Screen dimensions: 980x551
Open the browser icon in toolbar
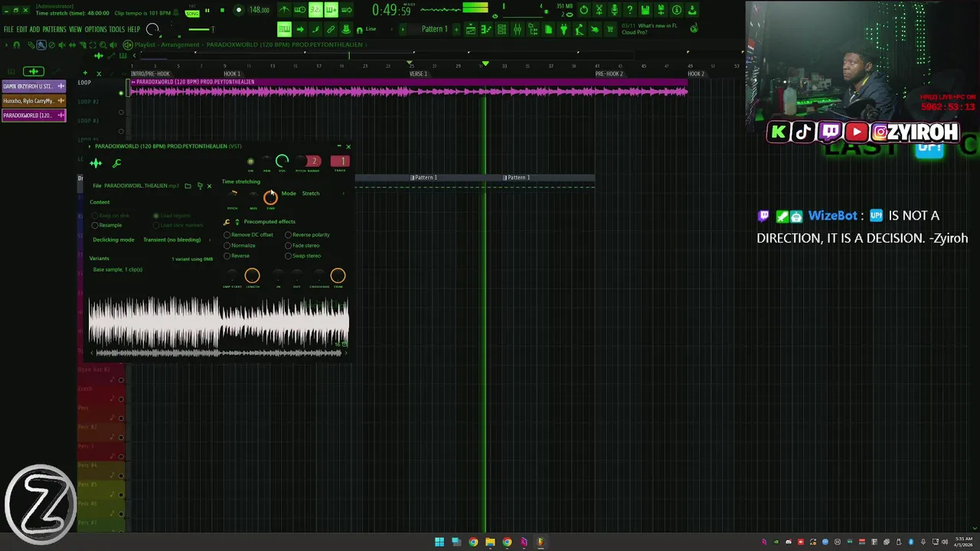coord(533,29)
